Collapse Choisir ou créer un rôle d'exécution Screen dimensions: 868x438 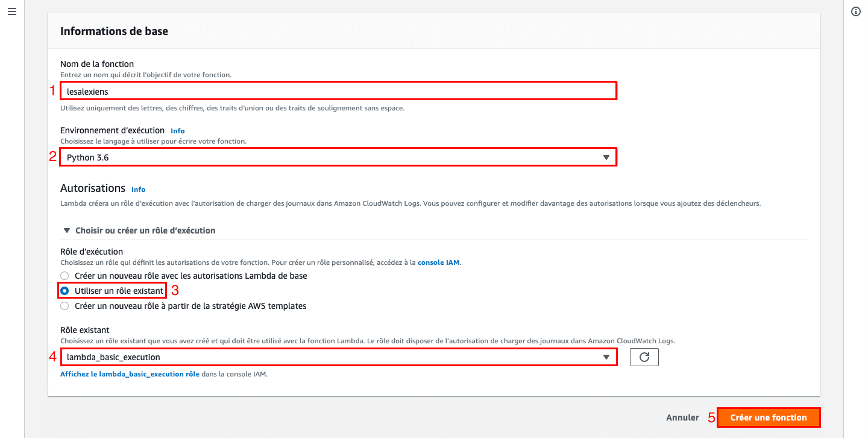[x=139, y=230]
